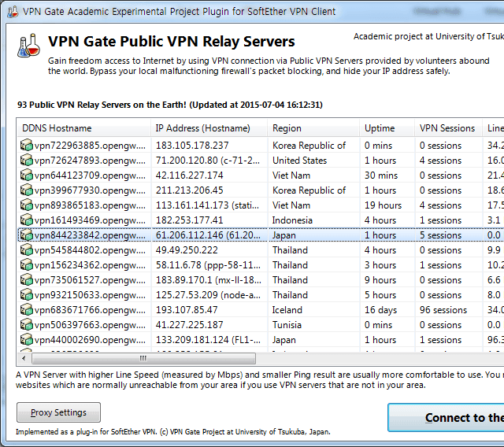The image size is (504, 447).
Task: Sort servers by Uptime column
Action: tap(386, 128)
